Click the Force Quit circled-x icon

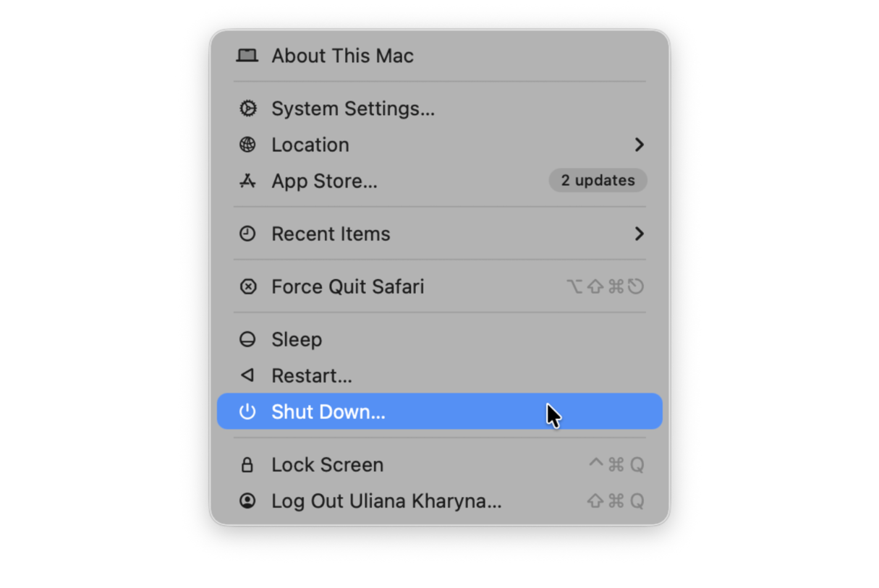pos(247,286)
